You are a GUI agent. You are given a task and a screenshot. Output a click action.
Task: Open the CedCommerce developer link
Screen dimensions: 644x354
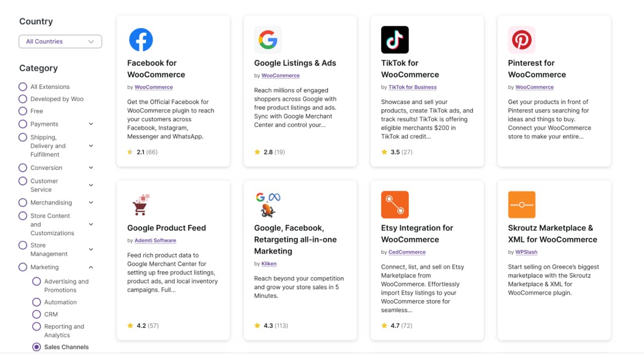pos(407,252)
